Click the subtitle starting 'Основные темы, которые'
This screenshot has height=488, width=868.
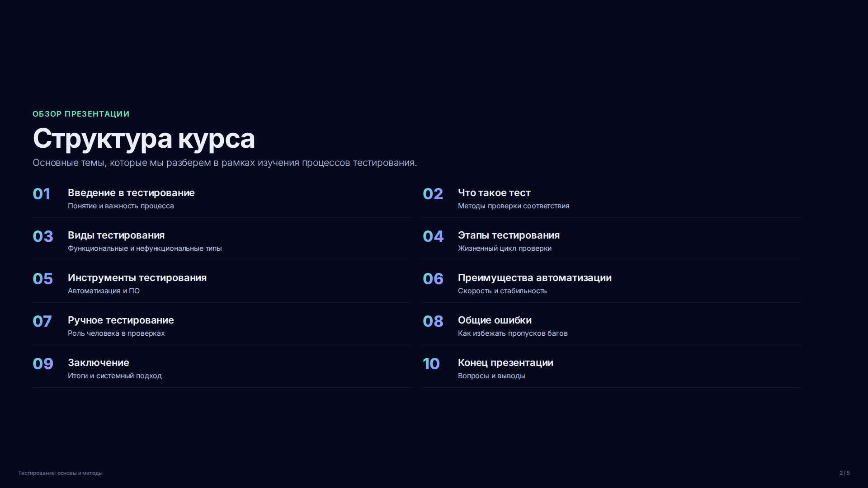point(225,163)
